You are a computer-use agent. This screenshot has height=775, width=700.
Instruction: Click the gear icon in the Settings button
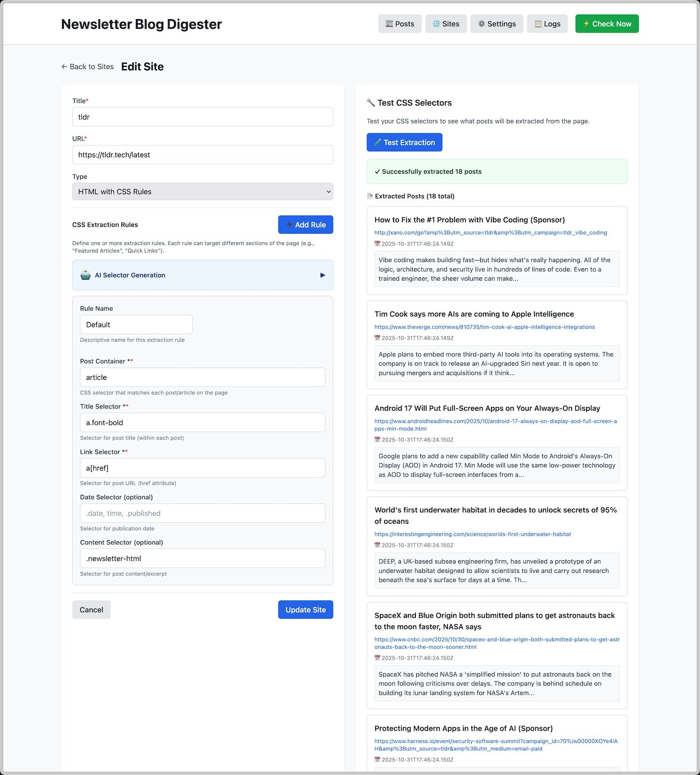[x=482, y=24]
